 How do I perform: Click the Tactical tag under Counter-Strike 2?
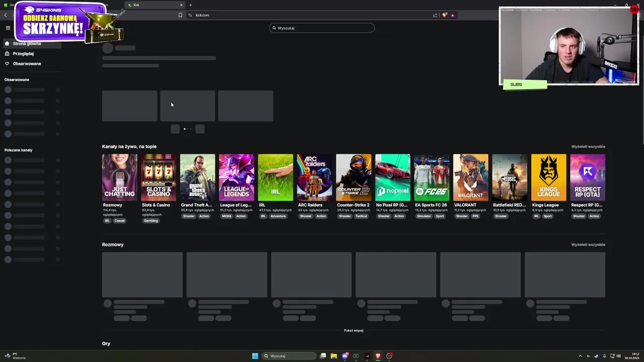point(361,216)
